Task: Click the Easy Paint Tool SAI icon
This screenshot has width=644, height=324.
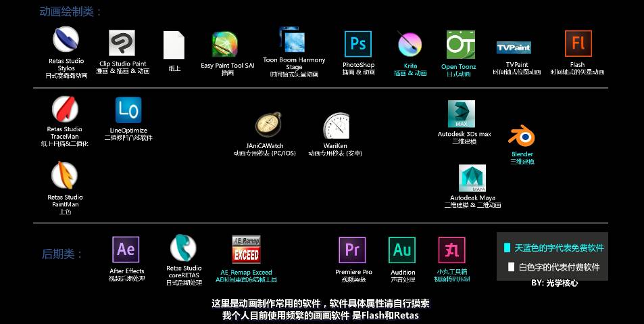Action: (224, 45)
